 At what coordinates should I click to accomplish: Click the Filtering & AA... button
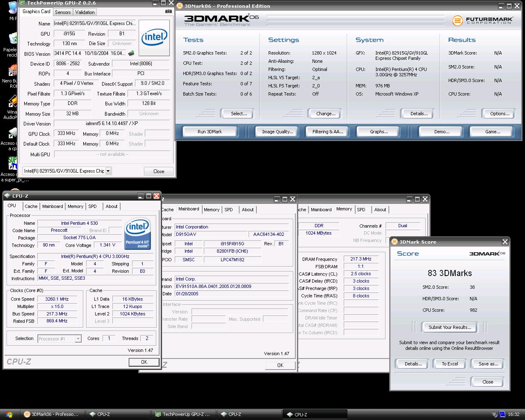[327, 132]
